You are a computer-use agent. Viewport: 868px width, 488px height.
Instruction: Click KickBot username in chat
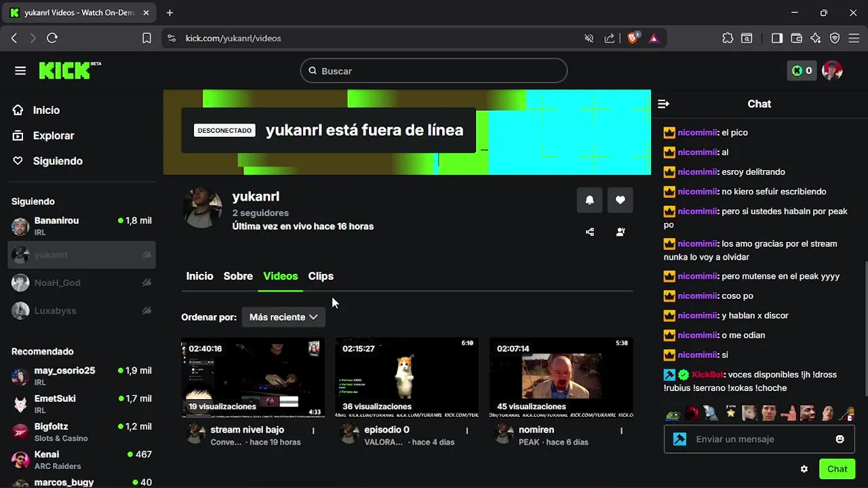coord(708,374)
